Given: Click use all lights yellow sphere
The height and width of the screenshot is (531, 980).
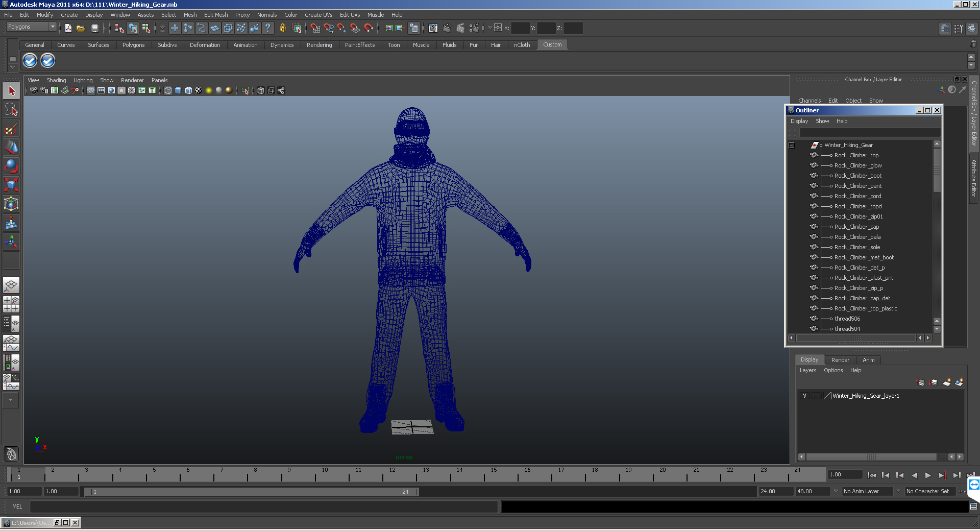Looking at the screenshot, I should tap(209, 90).
